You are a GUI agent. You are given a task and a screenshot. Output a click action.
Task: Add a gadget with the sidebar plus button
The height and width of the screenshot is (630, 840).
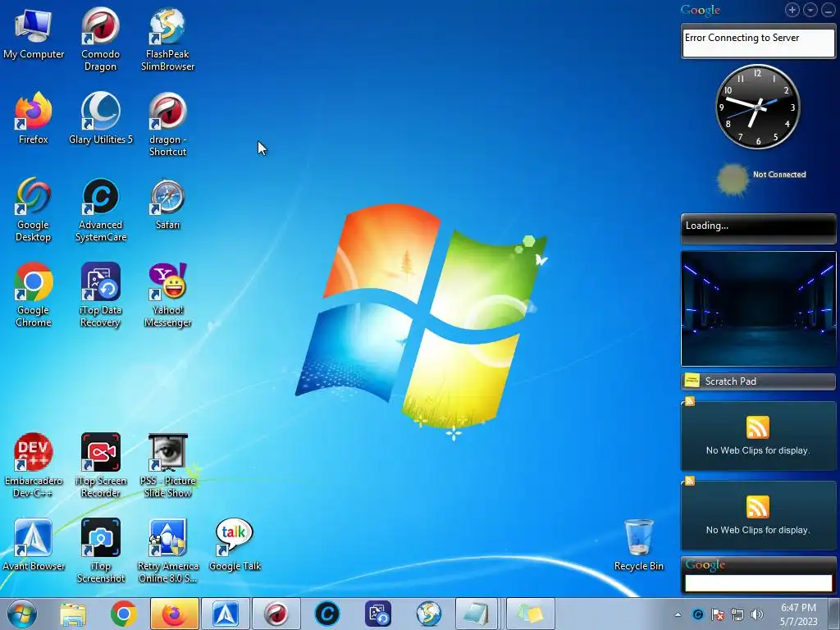[792, 10]
